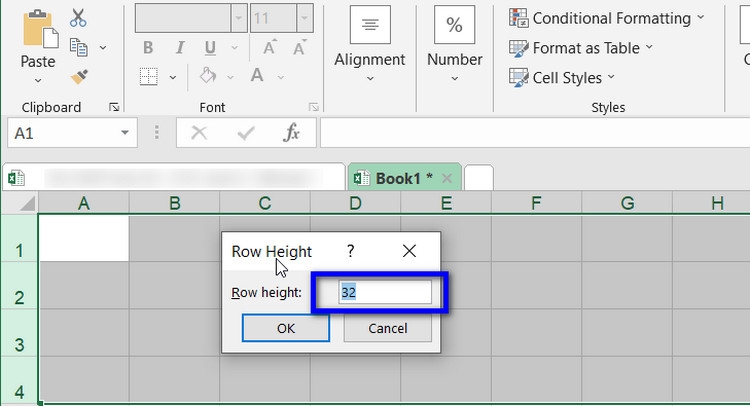Select row 4 header
This screenshot has height=406, width=750.
[19, 380]
